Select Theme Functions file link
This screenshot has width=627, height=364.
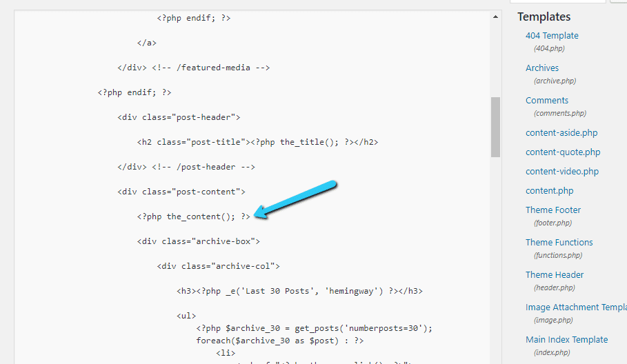[x=559, y=243]
